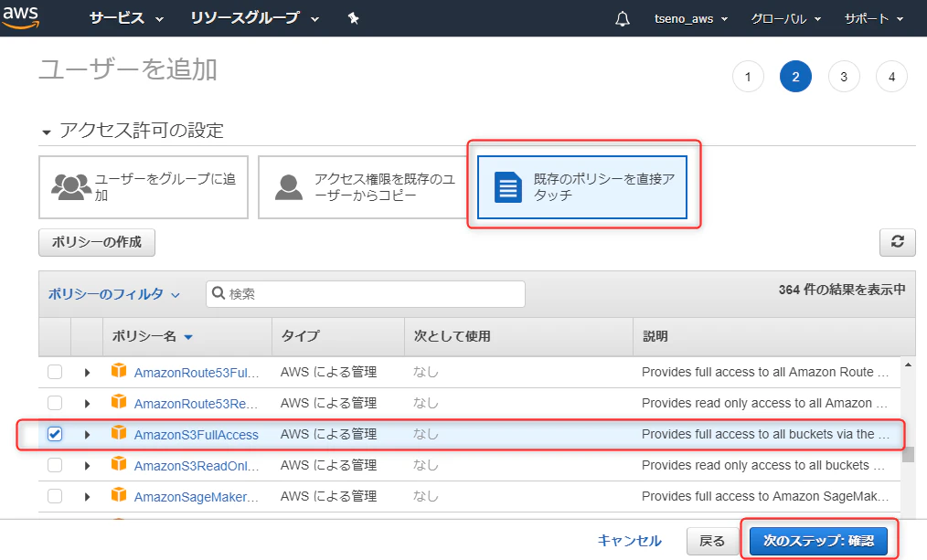927x560 pixels.
Task: Select 既存のポリシーを直接アタッチ option
Action: (581, 186)
